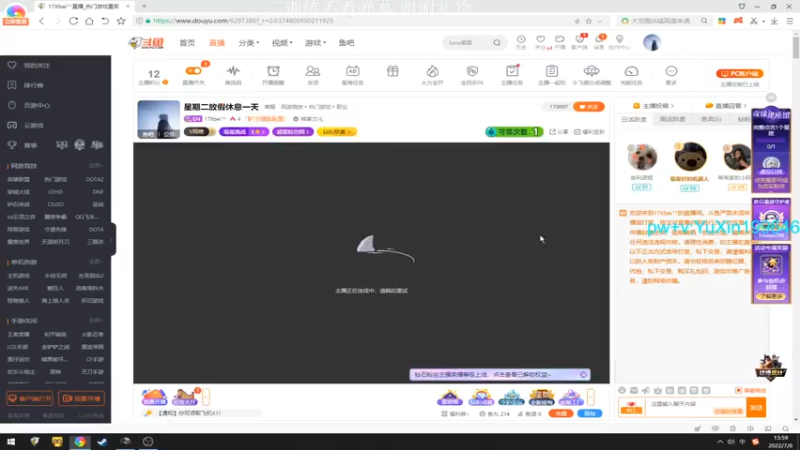The image size is (800, 450).
Task: Open the AD task icon
Action: (353, 71)
